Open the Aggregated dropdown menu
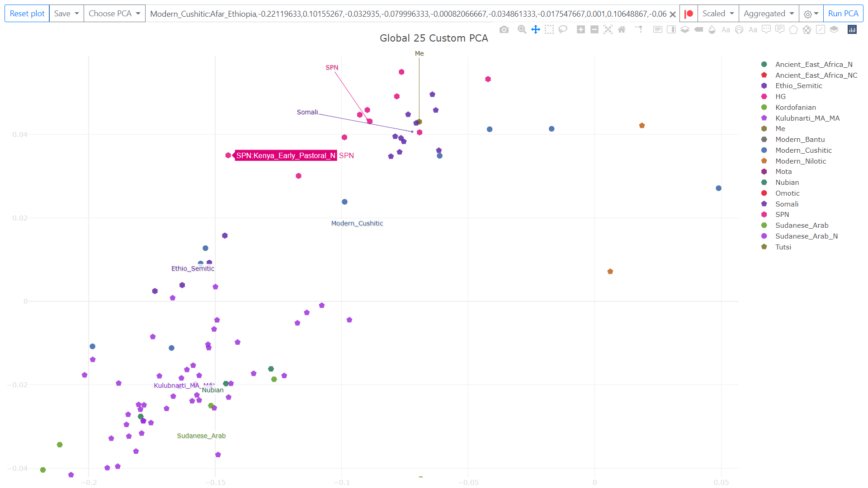The width and height of the screenshot is (868, 488). 769,14
